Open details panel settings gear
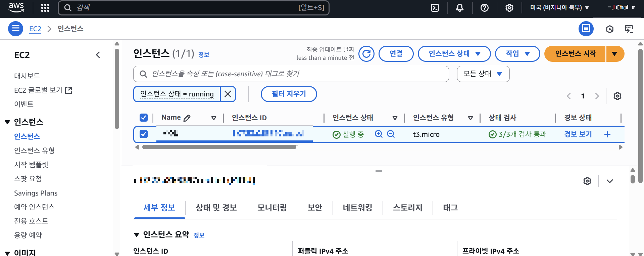 (587, 181)
